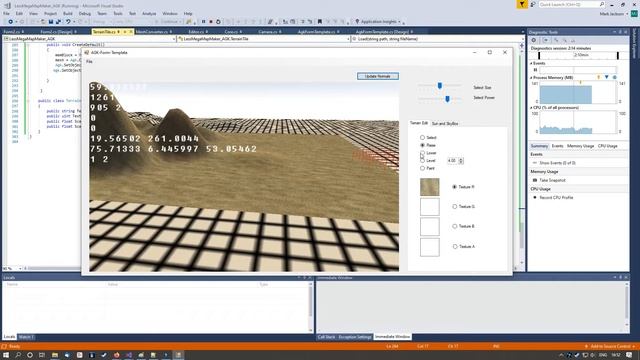640x360 pixels.
Task: Collapse the CPU (% of all processors) section
Action: click(531, 108)
